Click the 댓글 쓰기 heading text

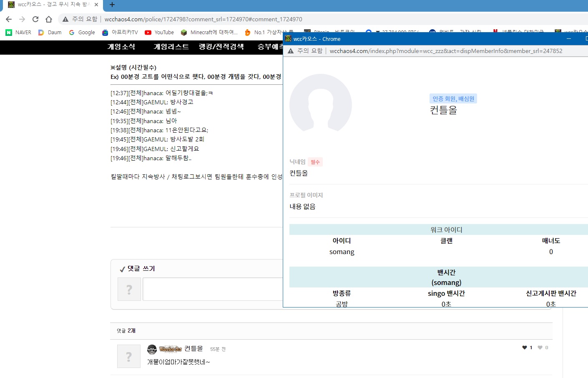coord(141,269)
